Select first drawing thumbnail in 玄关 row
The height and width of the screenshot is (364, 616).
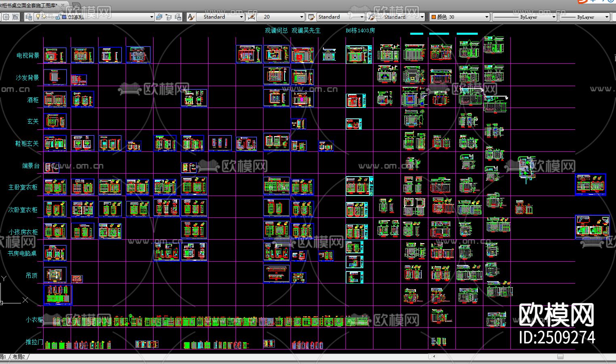55,121
